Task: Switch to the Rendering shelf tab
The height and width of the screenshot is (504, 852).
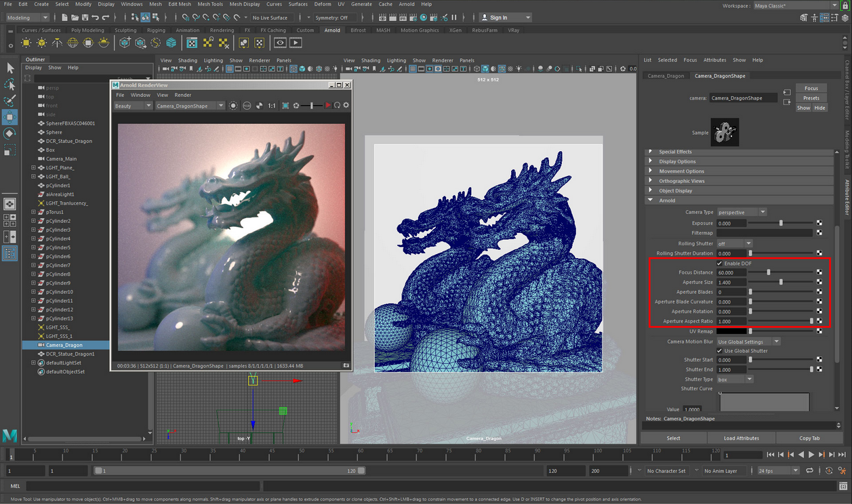Action: [x=222, y=30]
